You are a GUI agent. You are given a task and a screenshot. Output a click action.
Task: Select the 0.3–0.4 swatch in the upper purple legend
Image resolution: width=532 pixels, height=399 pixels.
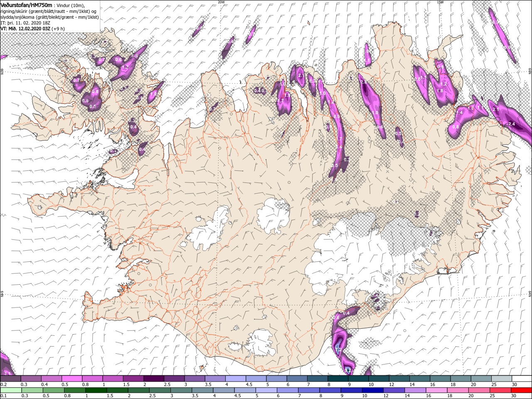pyautogui.click(x=31, y=379)
